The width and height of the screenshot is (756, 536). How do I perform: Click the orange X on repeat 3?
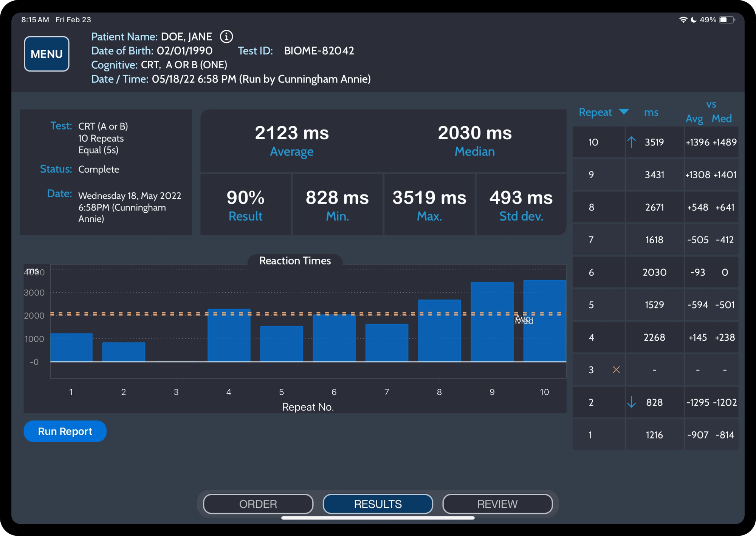click(616, 370)
